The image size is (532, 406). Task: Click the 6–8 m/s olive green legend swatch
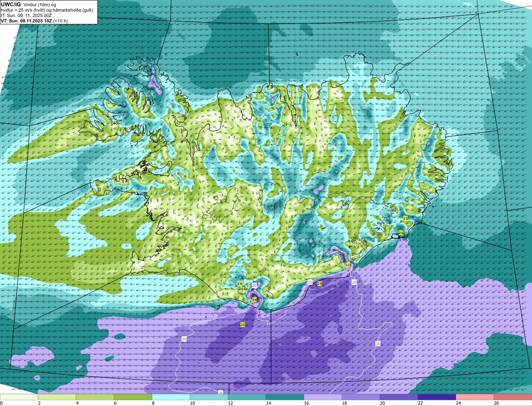[133, 397]
